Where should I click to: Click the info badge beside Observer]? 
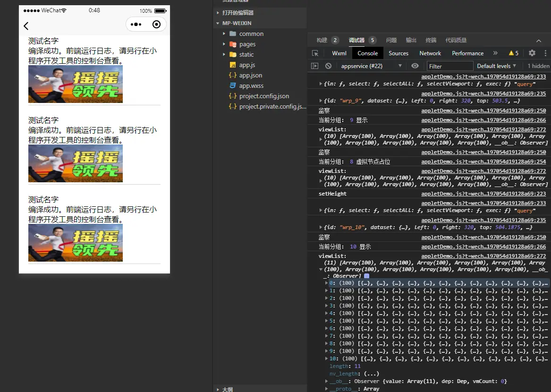coord(366,276)
